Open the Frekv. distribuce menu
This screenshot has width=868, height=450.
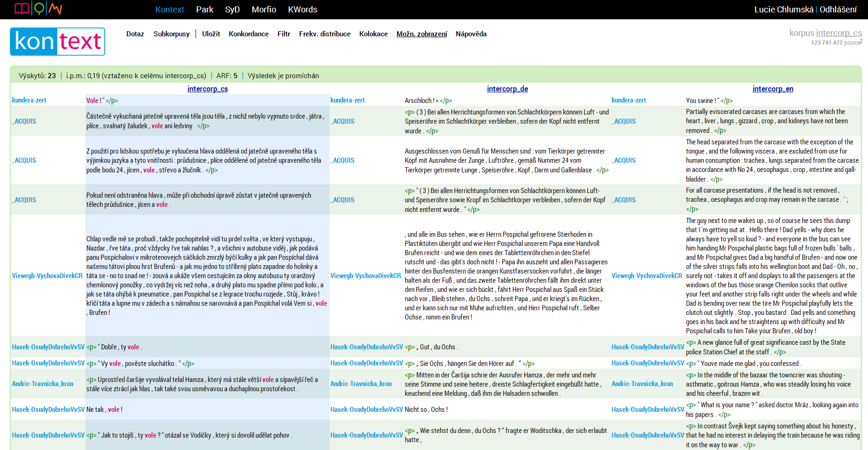coord(325,34)
